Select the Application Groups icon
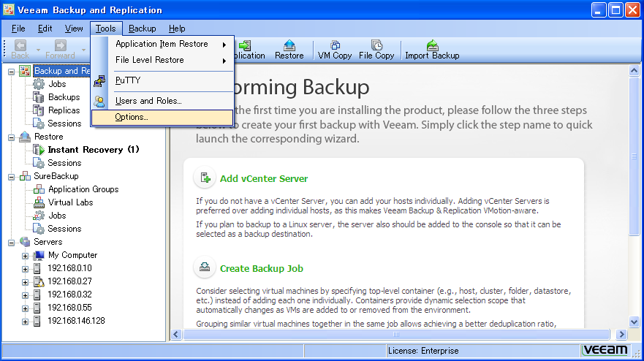Viewport: 644px width, 361px height. click(x=39, y=189)
